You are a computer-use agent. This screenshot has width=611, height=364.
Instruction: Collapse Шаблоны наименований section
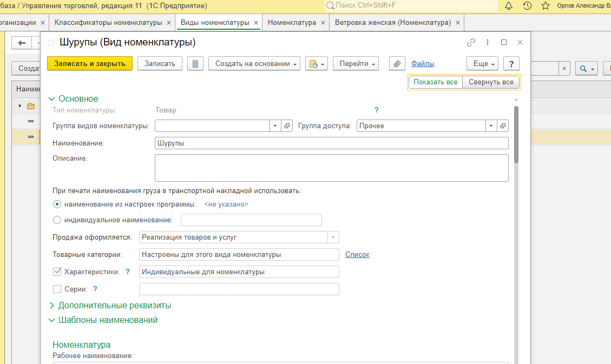pos(51,320)
